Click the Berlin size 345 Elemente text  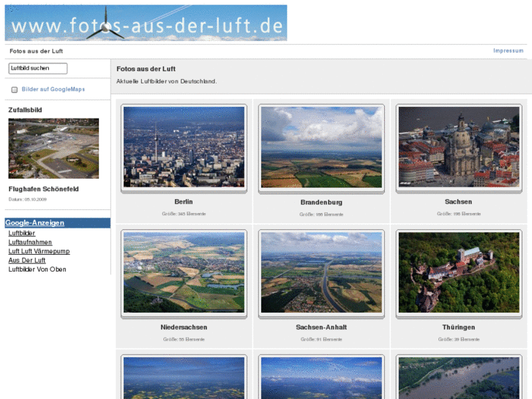click(184, 214)
